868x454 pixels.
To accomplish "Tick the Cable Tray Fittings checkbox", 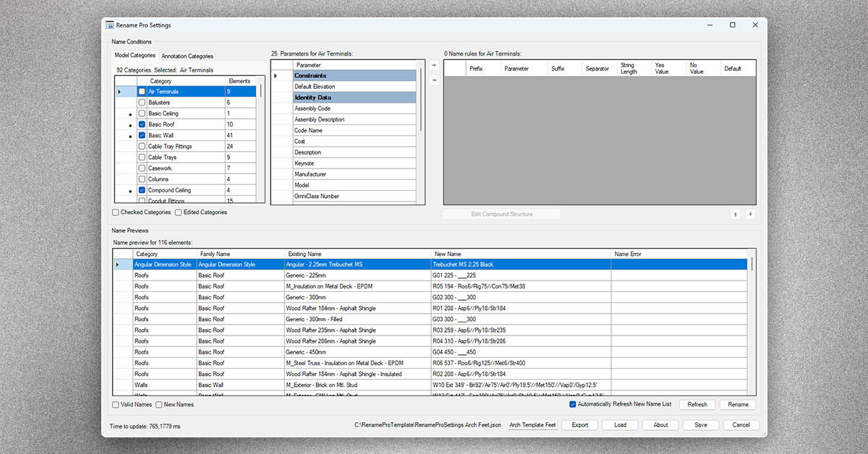I will 142,146.
